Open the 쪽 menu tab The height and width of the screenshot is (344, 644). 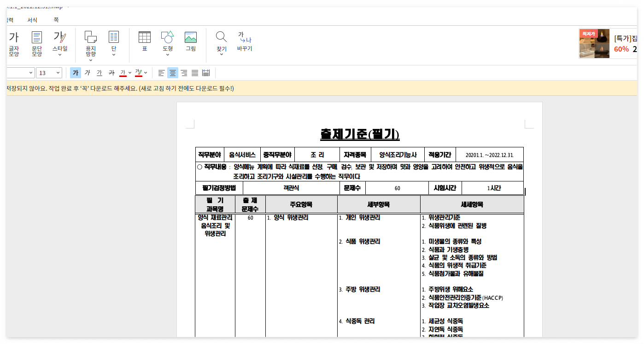pyautogui.click(x=56, y=20)
